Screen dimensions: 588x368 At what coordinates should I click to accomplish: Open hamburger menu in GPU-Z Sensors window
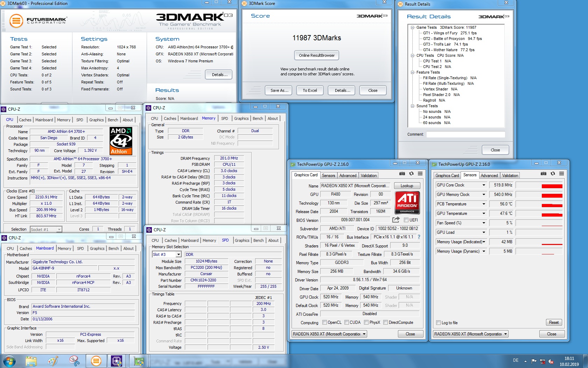[x=561, y=173]
